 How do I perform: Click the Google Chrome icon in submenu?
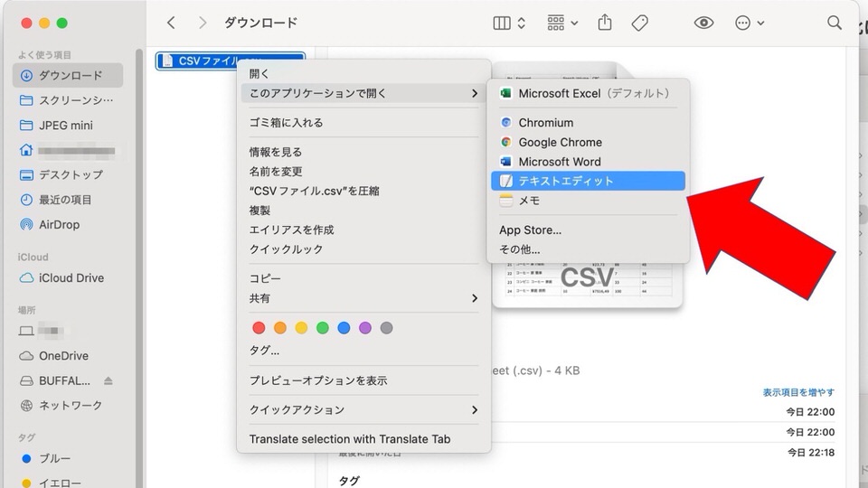pyautogui.click(x=506, y=142)
